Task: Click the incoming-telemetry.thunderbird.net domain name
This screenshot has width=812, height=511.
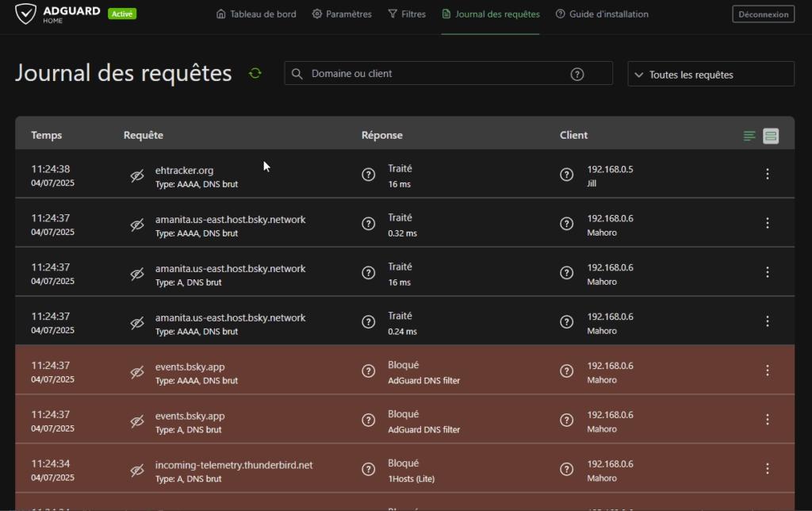Action: click(234, 466)
